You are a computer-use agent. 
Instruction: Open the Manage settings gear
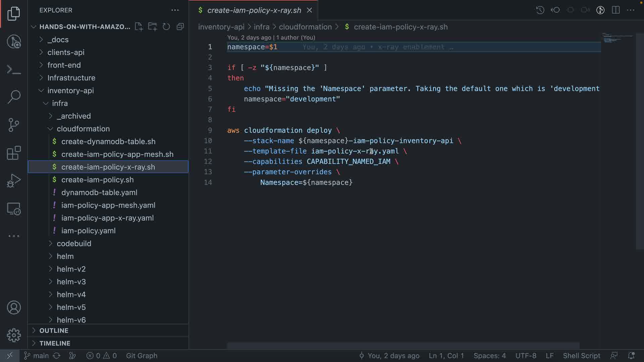pyautogui.click(x=14, y=335)
